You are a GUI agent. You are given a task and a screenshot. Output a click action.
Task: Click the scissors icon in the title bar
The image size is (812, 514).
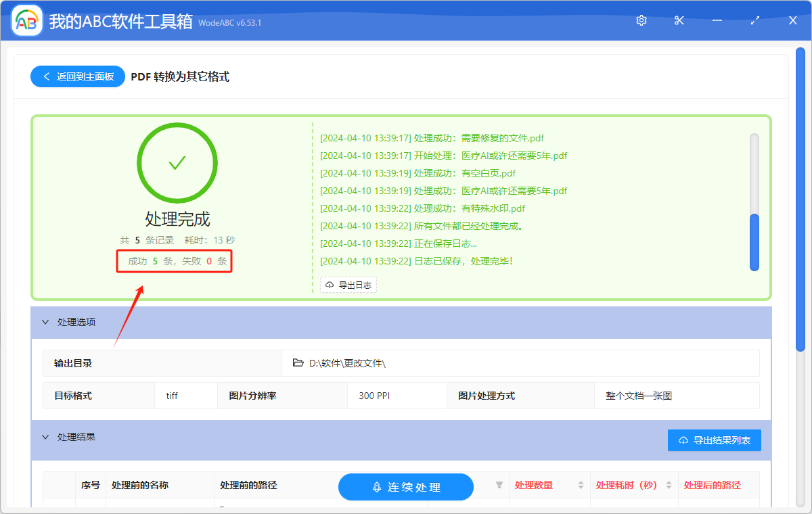click(x=679, y=20)
